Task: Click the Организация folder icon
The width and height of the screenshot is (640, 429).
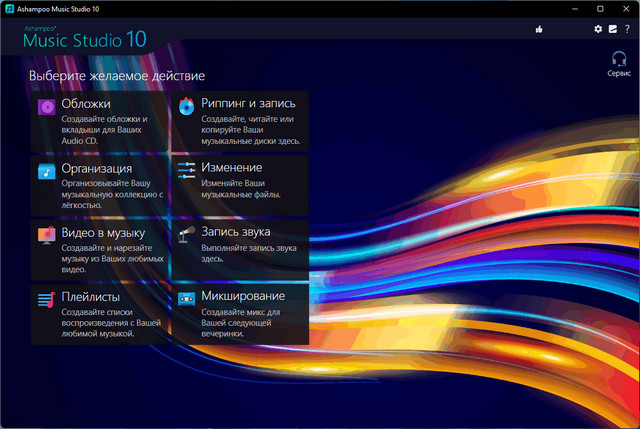Action: click(46, 171)
